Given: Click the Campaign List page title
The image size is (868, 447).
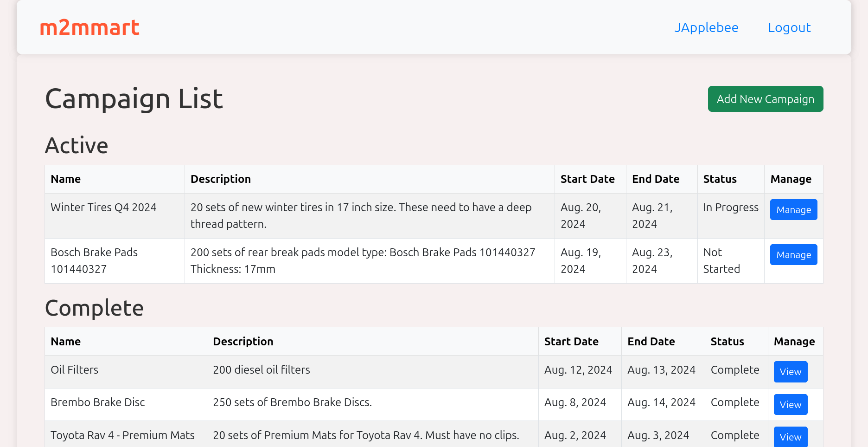Looking at the screenshot, I should coord(134,98).
